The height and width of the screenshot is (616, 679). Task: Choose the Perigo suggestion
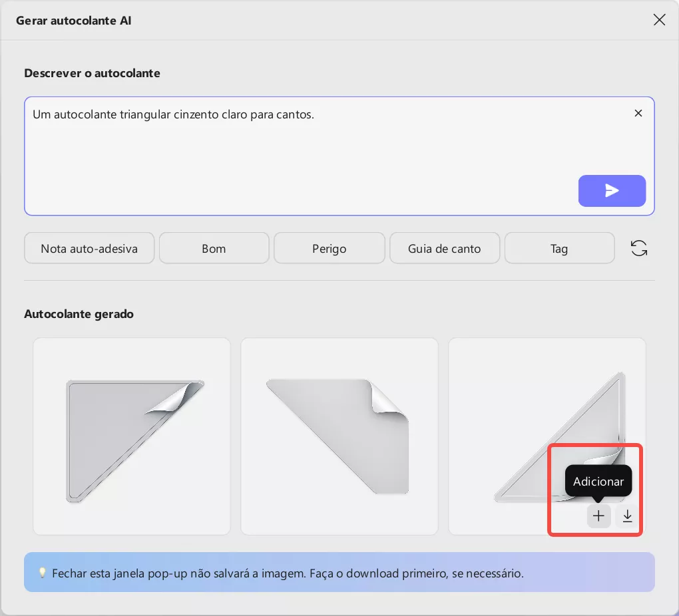click(x=329, y=248)
